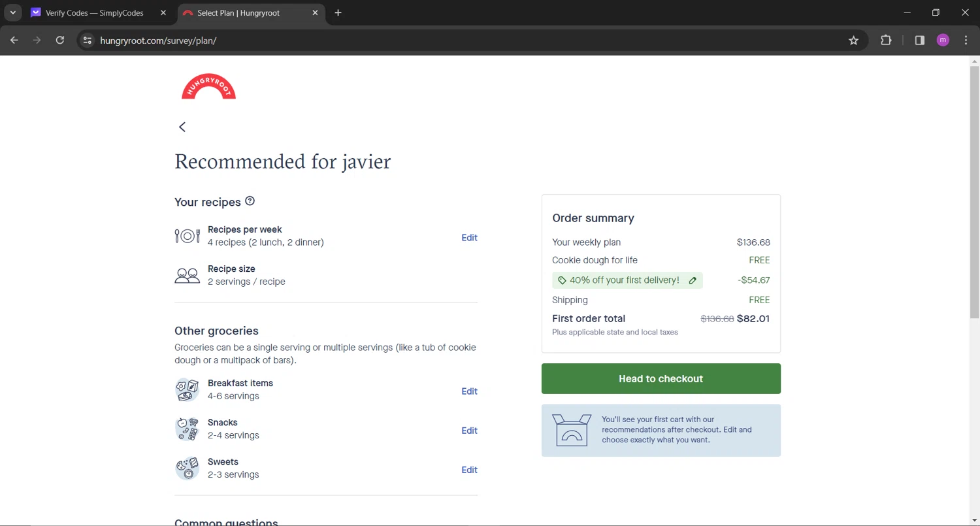Click the Snacks icon
This screenshot has width=980, height=526.
coord(188,429)
